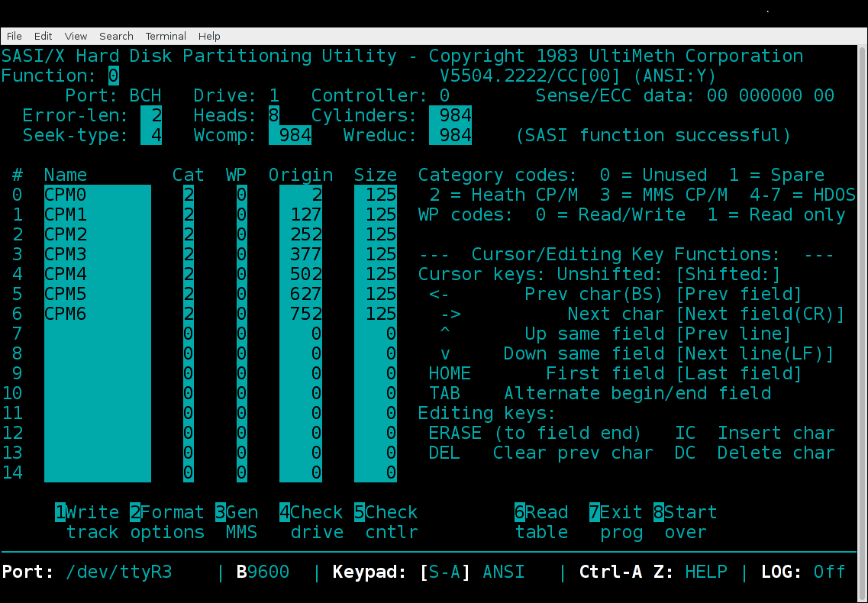Click the Cylinders value field showing 984
868x603 pixels.
[450, 115]
